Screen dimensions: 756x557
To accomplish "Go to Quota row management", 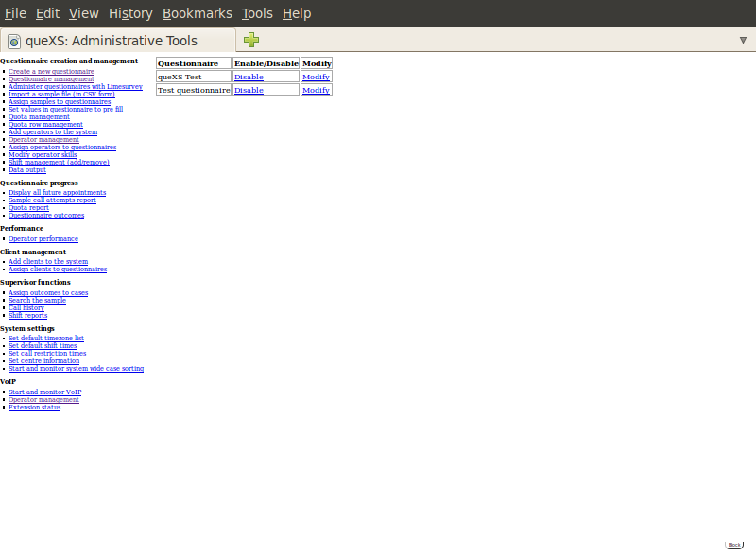I will pyautogui.click(x=45, y=124).
